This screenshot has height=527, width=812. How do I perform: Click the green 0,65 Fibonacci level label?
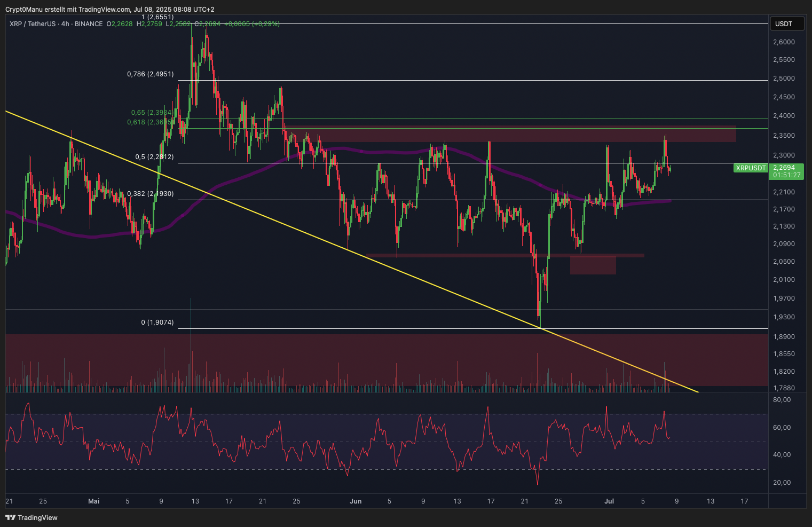point(151,113)
